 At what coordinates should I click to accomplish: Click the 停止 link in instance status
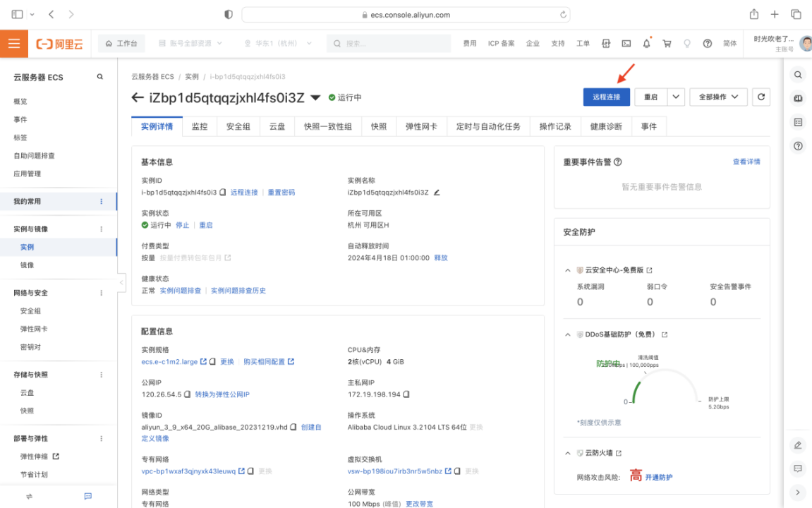point(182,225)
